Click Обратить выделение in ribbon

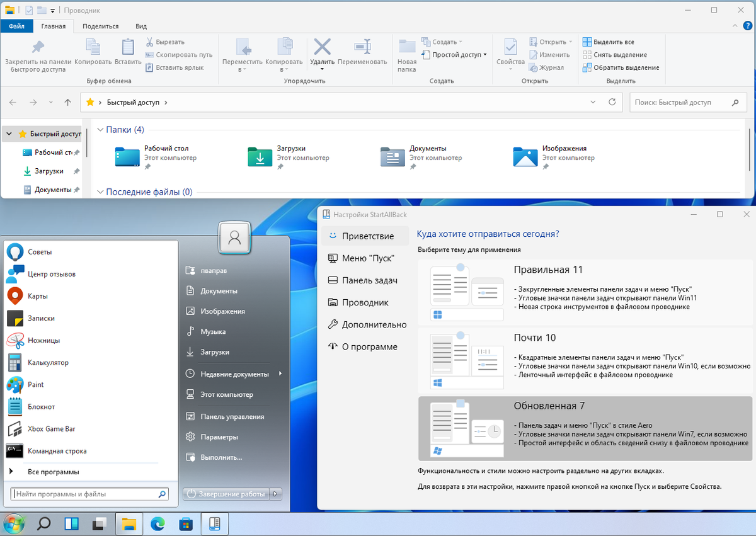(x=621, y=67)
